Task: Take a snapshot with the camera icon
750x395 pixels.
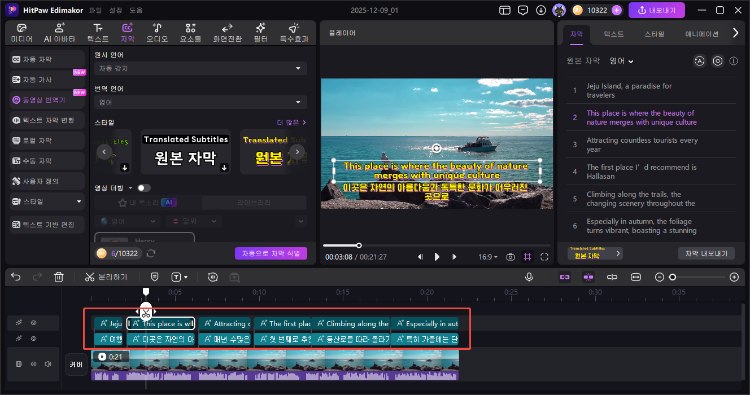Action: point(510,257)
